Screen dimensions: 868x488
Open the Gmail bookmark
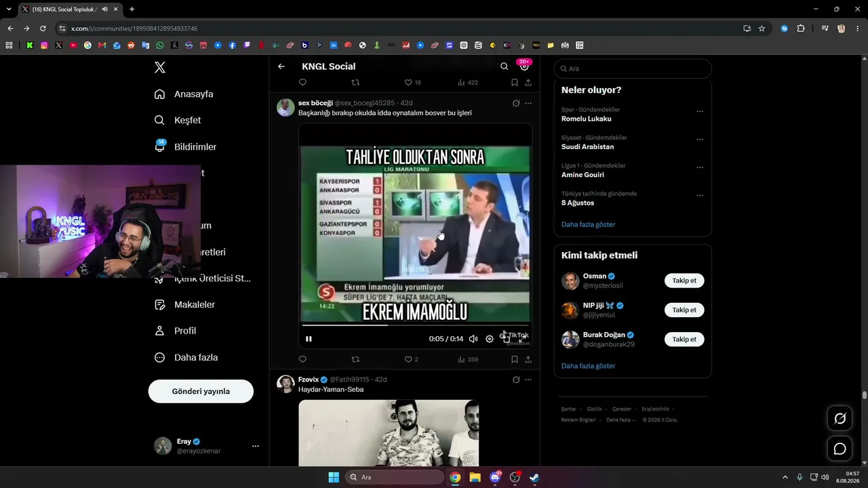click(102, 45)
